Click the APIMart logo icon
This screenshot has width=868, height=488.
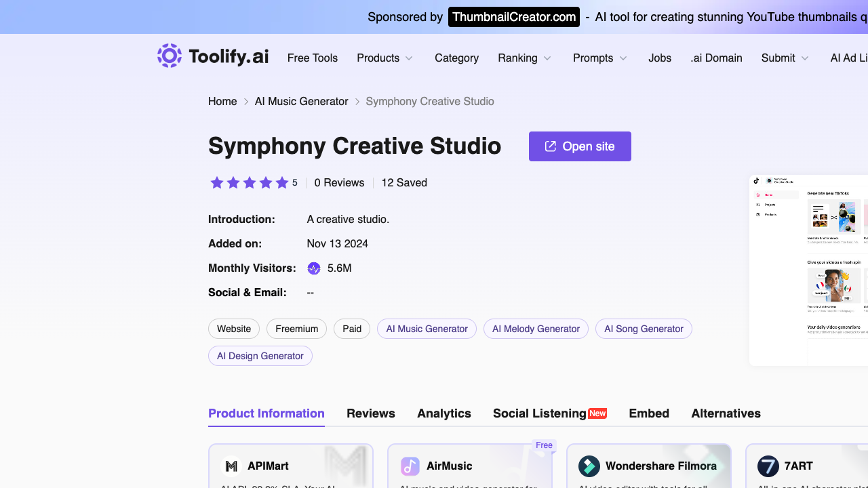coord(231,466)
